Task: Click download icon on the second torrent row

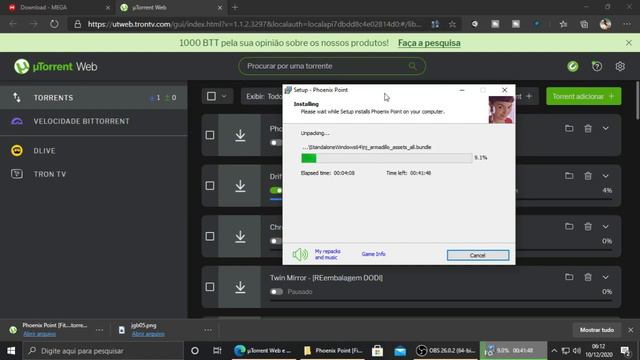Action: click(240, 186)
